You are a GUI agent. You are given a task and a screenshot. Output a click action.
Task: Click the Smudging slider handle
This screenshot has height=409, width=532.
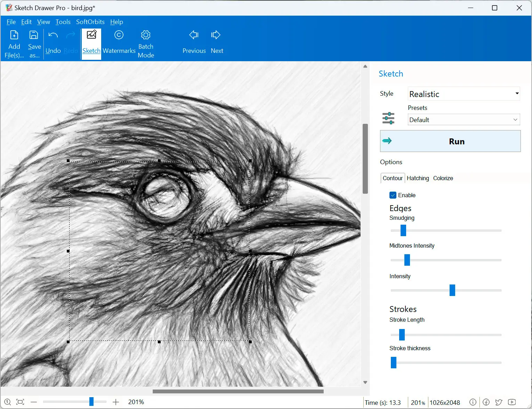(403, 230)
